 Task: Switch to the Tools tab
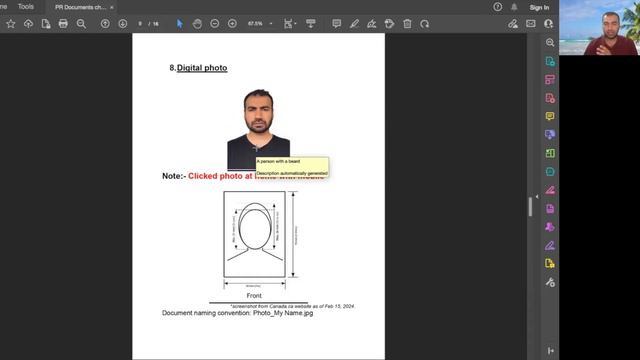(x=26, y=7)
